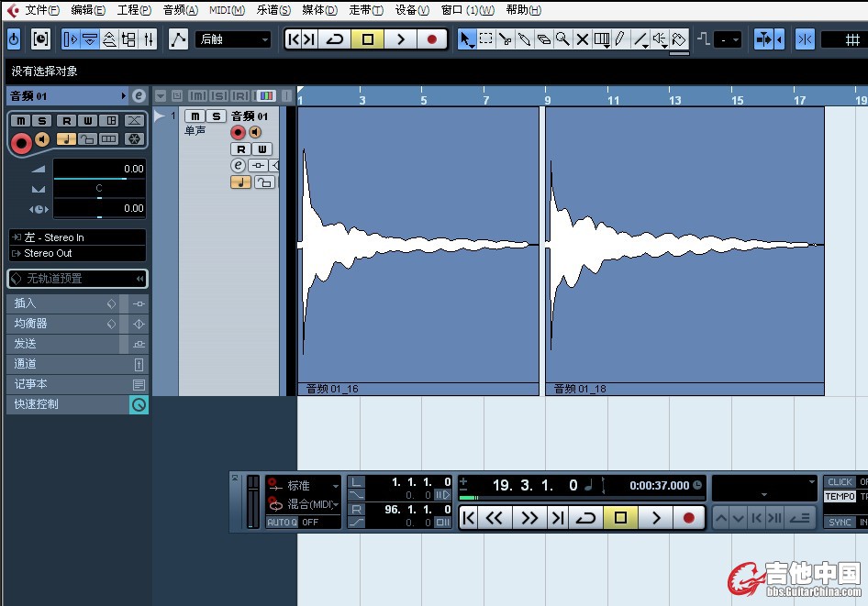Click the Stereo Out output routing field
The width and height of the screenshot is (868, 606).
tap(77, 253)
